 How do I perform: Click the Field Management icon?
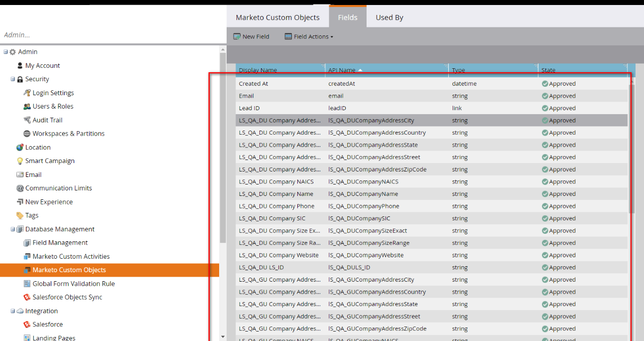click(27, 243)
